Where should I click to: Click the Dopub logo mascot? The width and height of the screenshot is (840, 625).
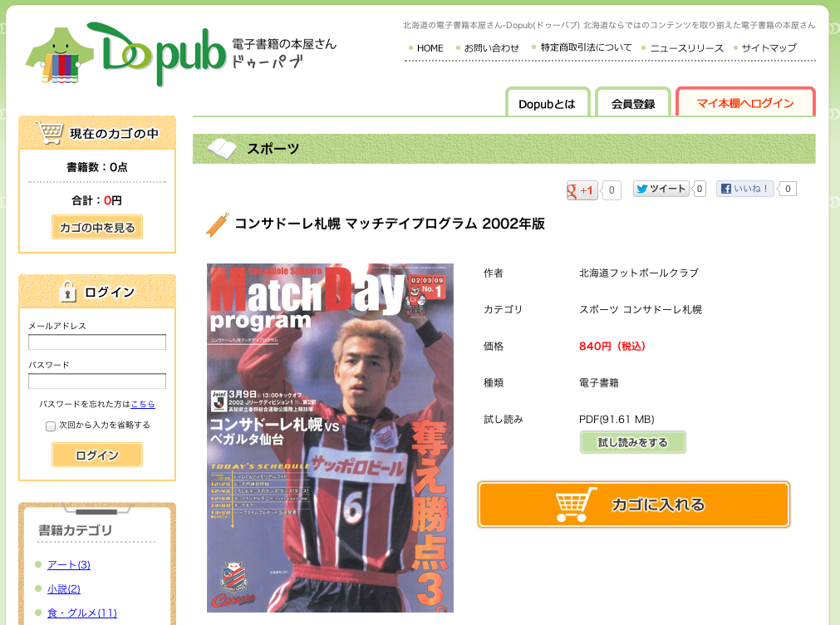(x=60, y=56)
